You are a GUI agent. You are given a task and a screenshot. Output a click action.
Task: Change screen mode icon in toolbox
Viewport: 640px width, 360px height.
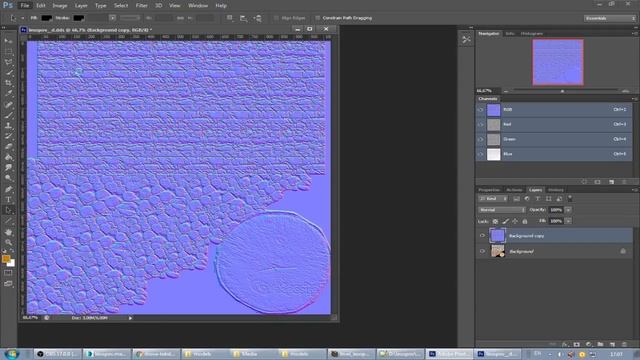[8, 283]
